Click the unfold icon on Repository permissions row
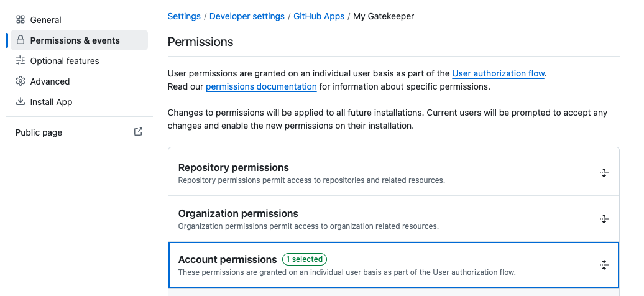The image size is (644, 296). click(603, 173)
